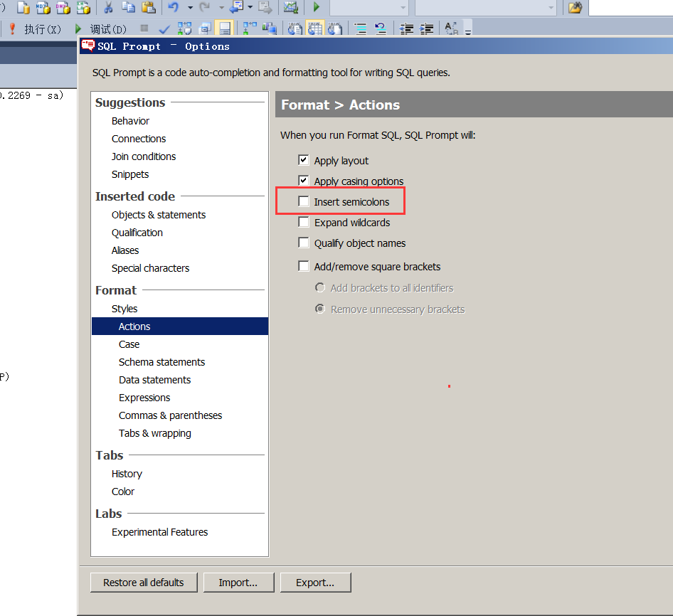Screen dimensions: 673x616
Task: Enable the Insert semicolons checkbox
Action: 304,201
